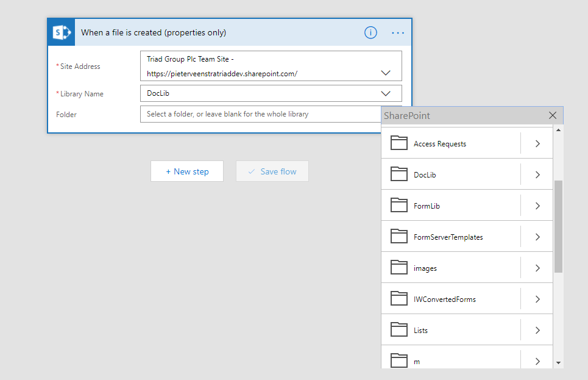Screen dimensions: 588x380
Task: Open the three-dot menu on trigger card
Action: tap(398, 33)
